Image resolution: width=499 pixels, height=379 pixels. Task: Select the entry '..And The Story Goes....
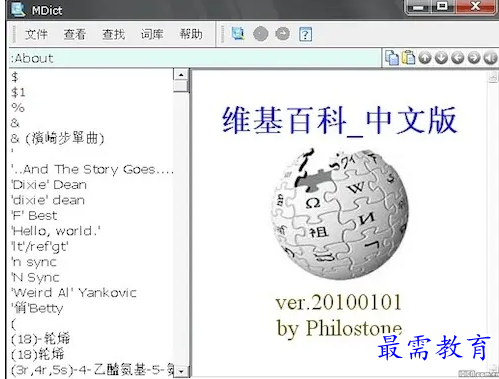(x=92, y=169)
